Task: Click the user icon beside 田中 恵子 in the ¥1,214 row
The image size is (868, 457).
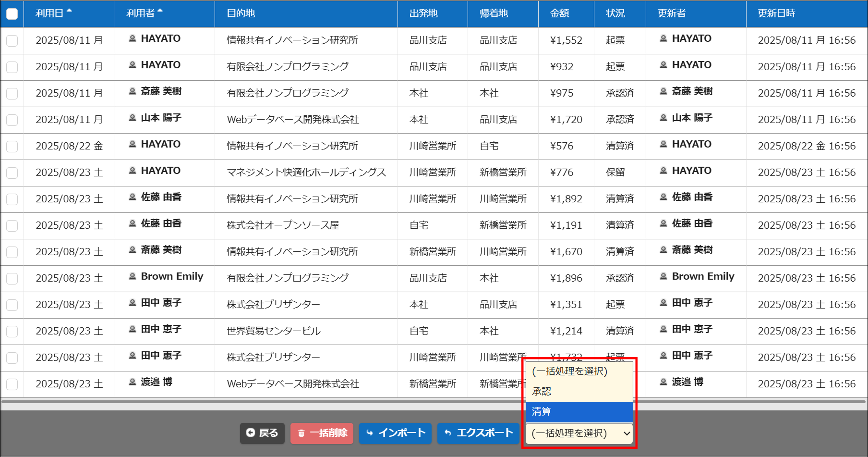Action: (x=133, y=329)
